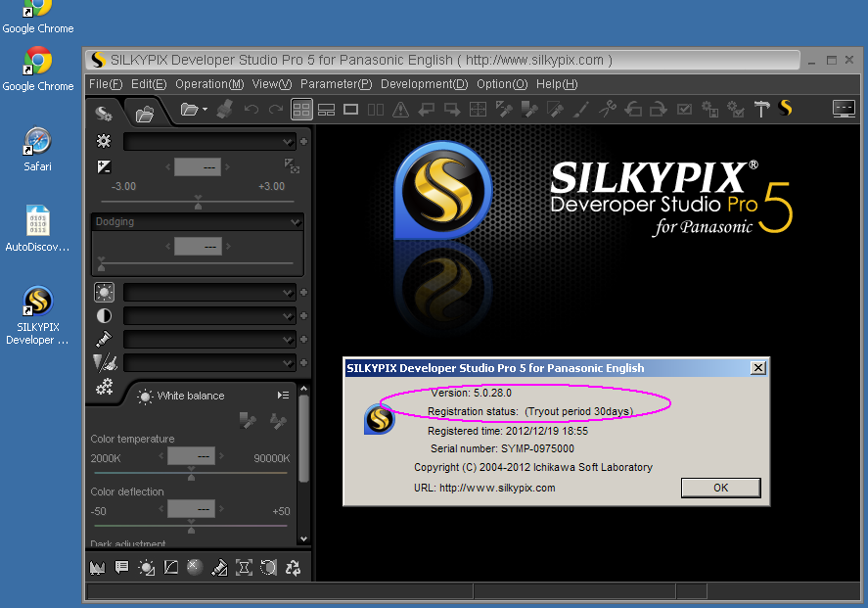Click the monitor display settings icon
The width and height of the screenshot is (868, 608).
tap(845, 109)
